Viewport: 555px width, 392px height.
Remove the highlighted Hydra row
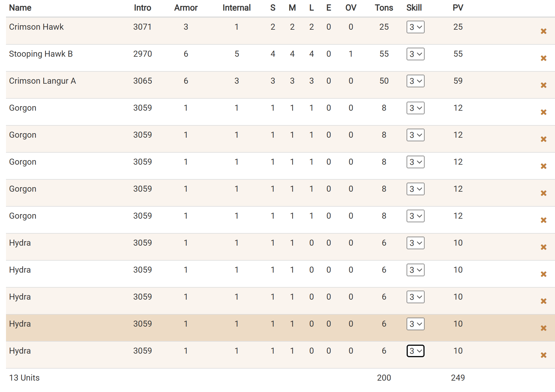543,328
